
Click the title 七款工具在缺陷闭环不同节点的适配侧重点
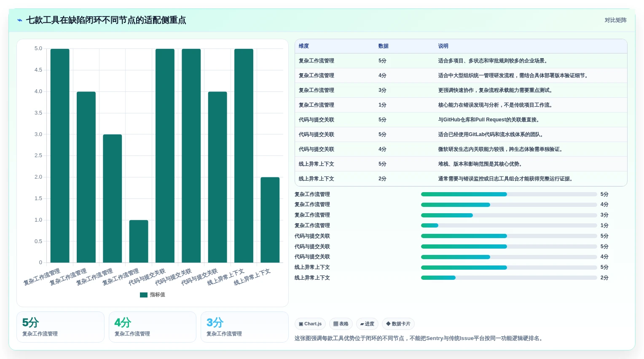coord(106,20)
